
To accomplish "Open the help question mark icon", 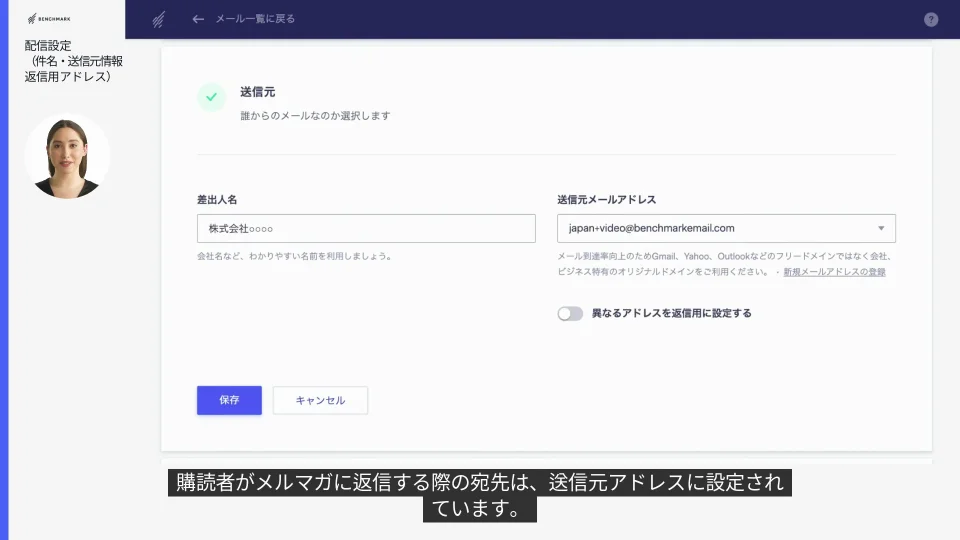I will coord(931,20).
